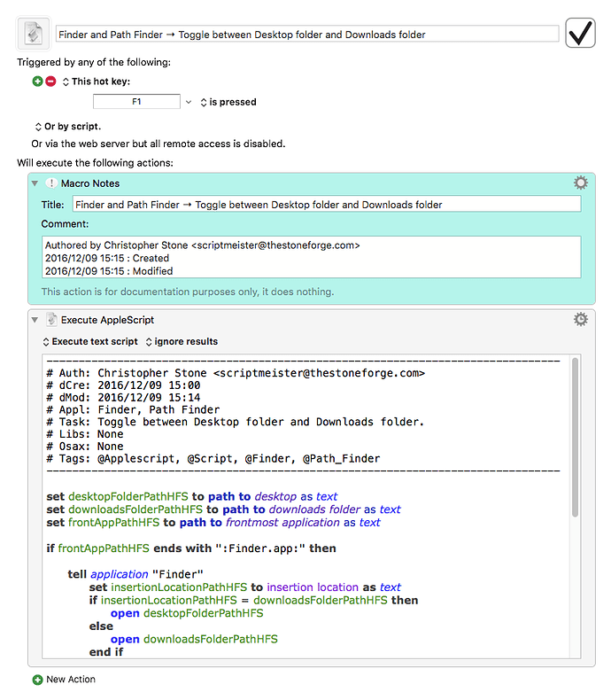Open the Execute AppleScript gear menu
This screenshot has width=611, height=700.
click(x=580, y=319)
